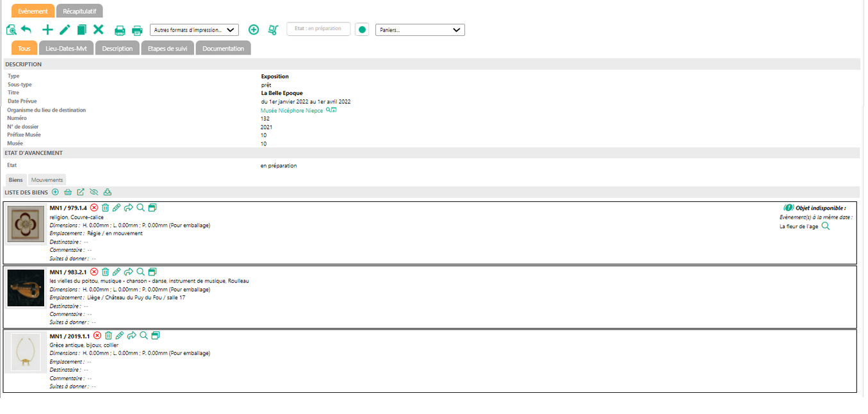
Task: Click red circled X on item MN1 / 979.1.4
Action: point(94,208)
